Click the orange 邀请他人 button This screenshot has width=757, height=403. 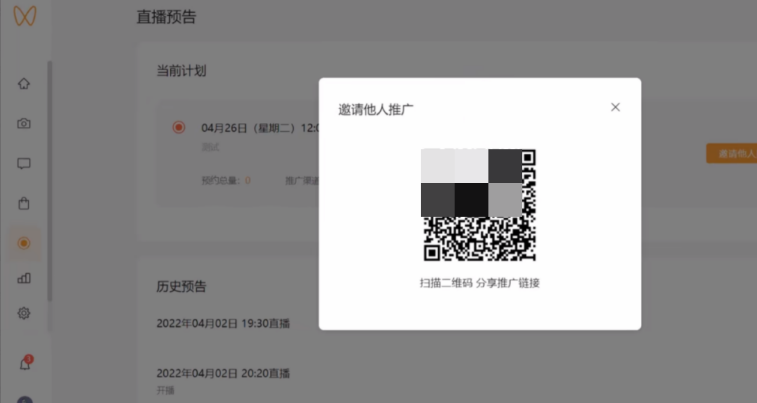[731, 153]
